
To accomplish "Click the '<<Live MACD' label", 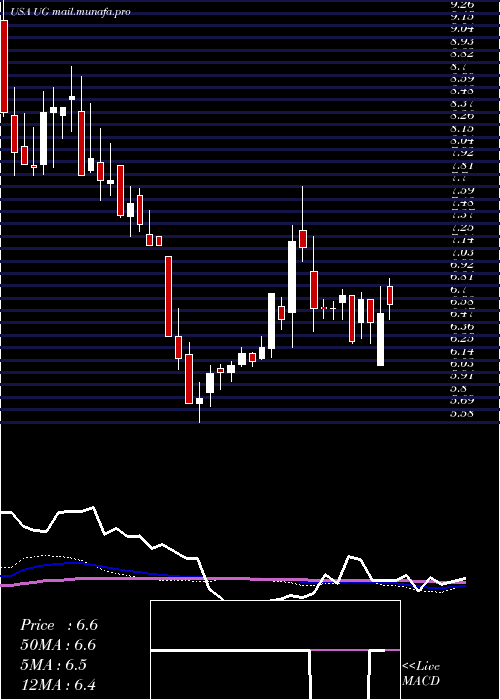I will coord(421,674).
